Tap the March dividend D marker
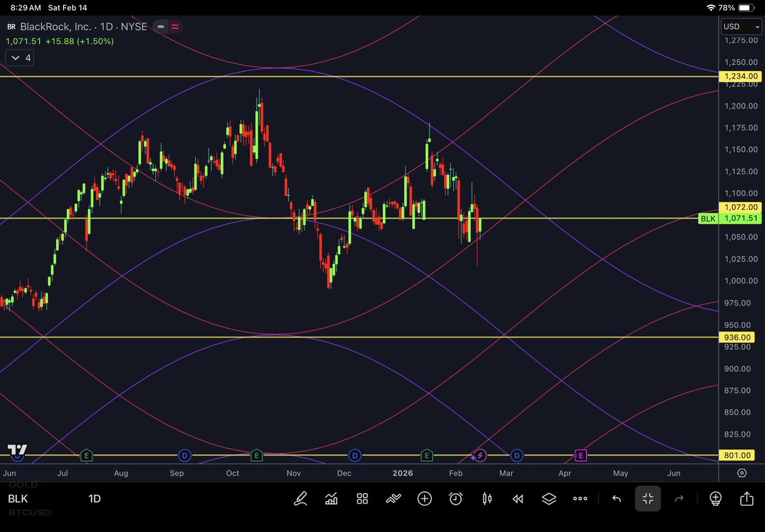The width and height of the screenshot is (765, 532). point(517,455)
